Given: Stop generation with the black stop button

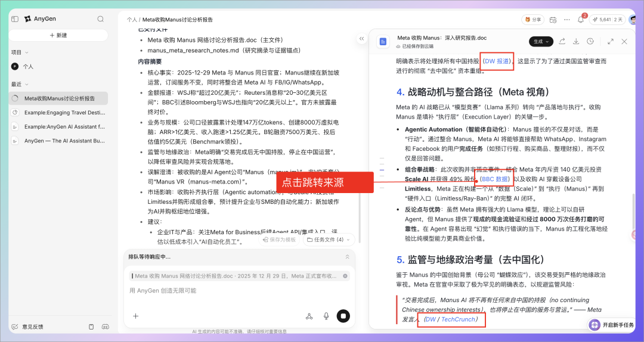Looking at the screenshot, I should tap(343, 316).
